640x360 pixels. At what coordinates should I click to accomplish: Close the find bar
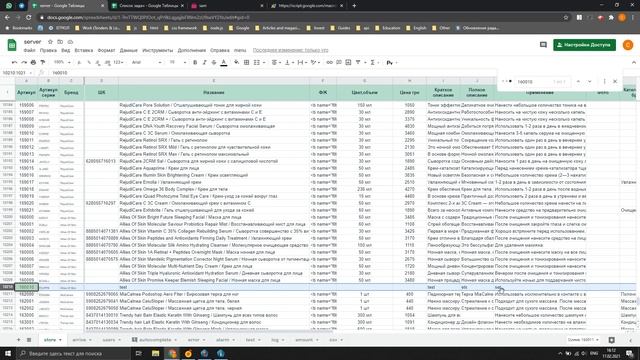pyautogui.click(x=615, y=82)
